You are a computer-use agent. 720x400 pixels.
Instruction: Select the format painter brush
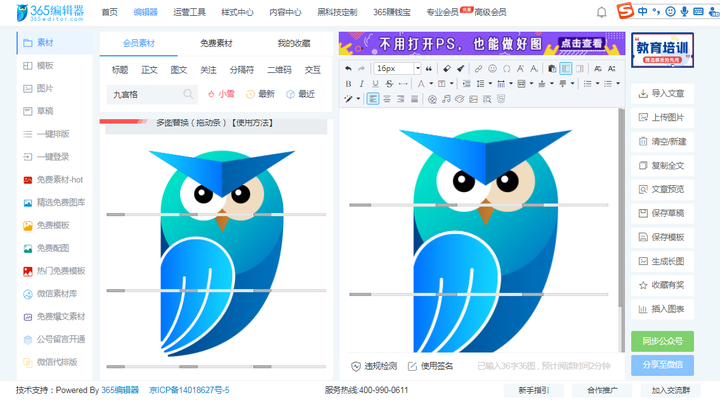tap(460, 69)
